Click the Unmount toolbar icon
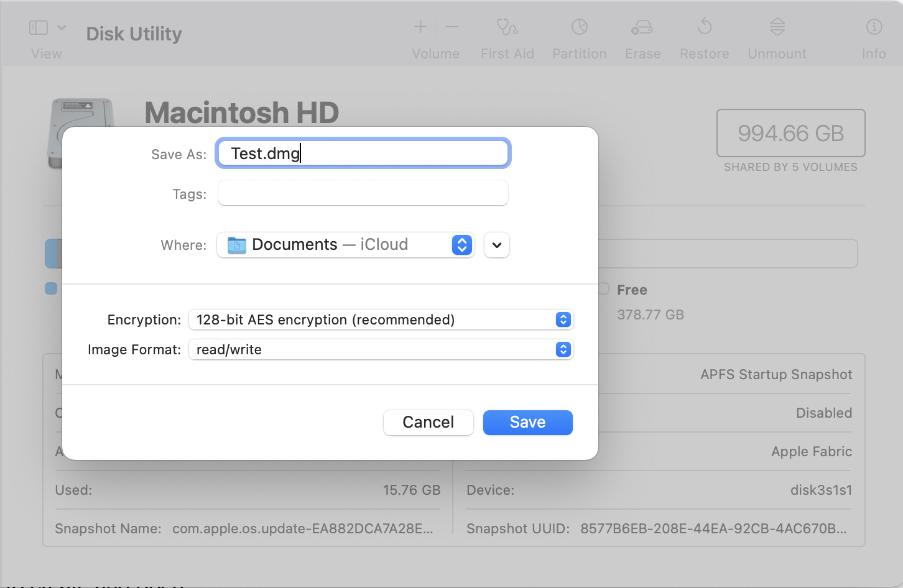Viewport: 903px width, 588px height. coord(777,27)
